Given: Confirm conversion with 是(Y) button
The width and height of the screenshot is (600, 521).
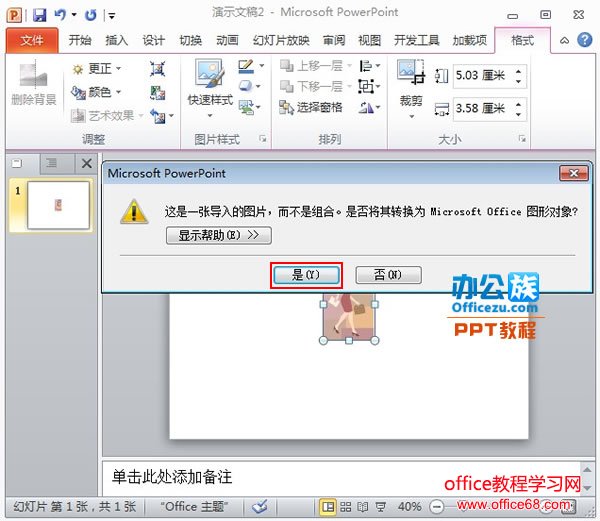Looking at the screenshot, I should point(306,275).
